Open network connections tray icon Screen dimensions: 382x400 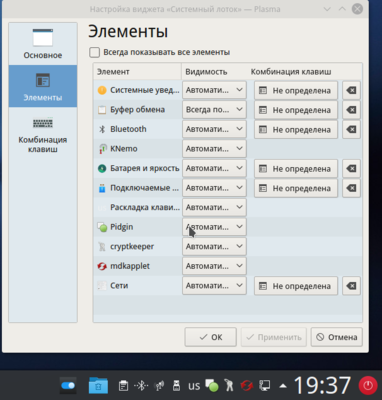tap(265, 386)
